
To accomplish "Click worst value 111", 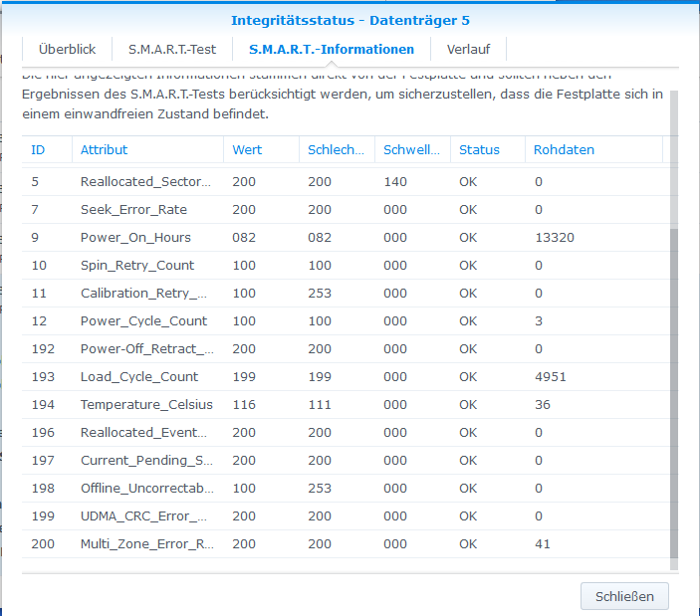I will [320, 405].
